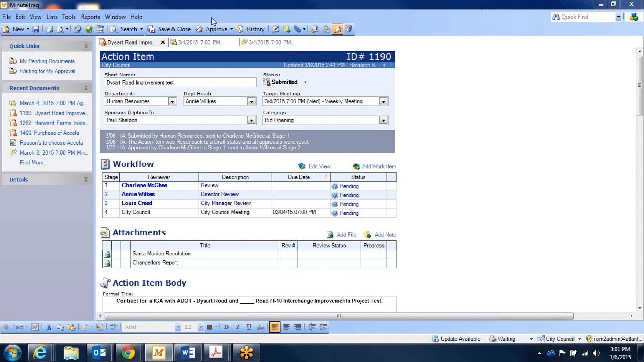Image resolution: width=644 pixels, height=362 pixels.
Task: Click the Save & Close button
Action: [x=169, y=29]
